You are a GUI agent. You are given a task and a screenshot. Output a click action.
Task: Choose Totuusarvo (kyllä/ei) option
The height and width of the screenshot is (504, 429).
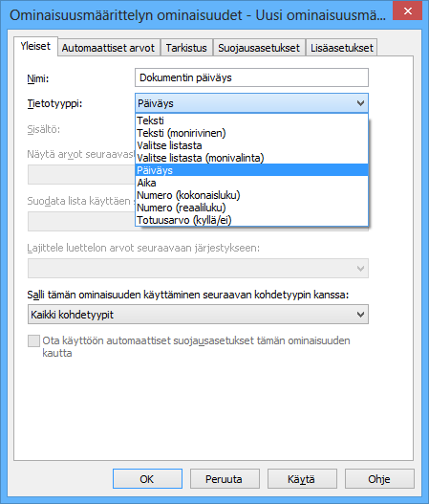pos(251,220)
